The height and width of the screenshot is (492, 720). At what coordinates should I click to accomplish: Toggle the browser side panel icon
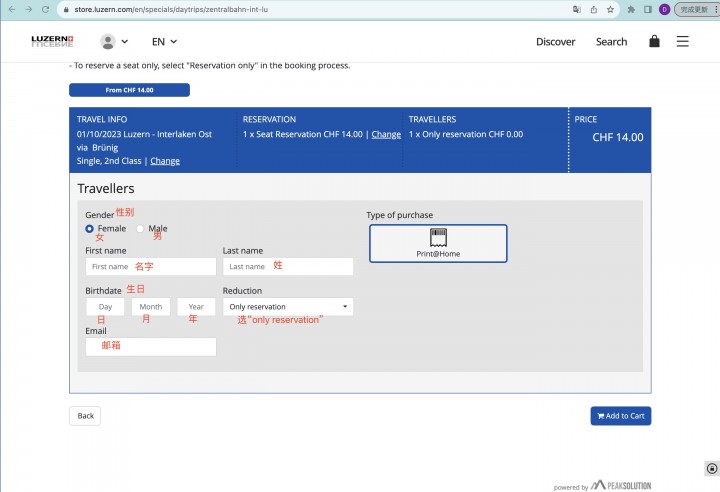coord(647,9)
